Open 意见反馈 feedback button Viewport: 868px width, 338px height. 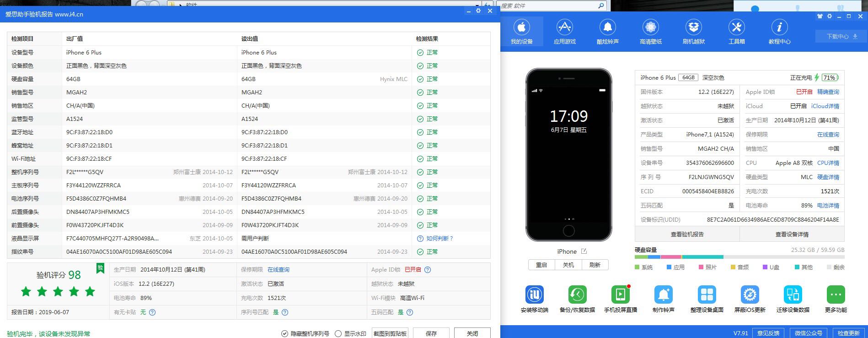click(x=768, y=333)
